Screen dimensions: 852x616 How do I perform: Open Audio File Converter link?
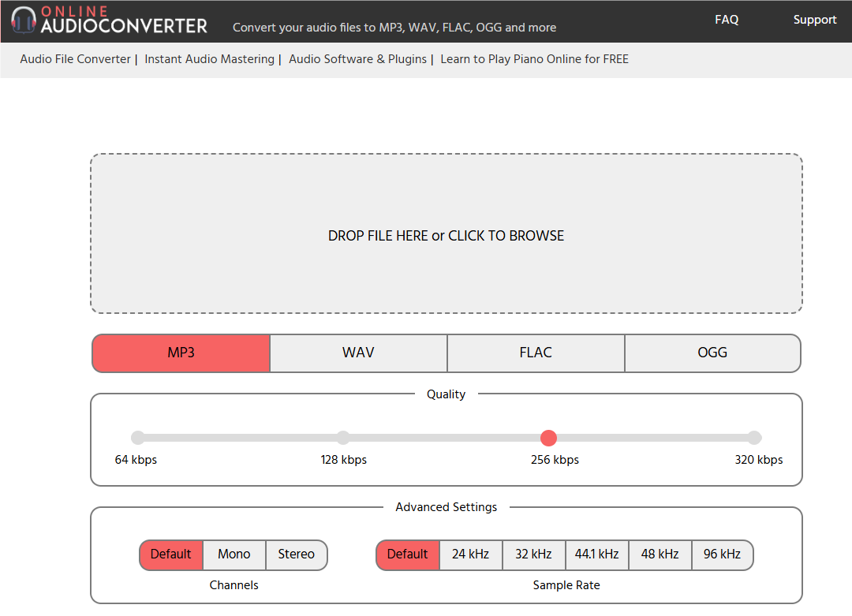75,58
